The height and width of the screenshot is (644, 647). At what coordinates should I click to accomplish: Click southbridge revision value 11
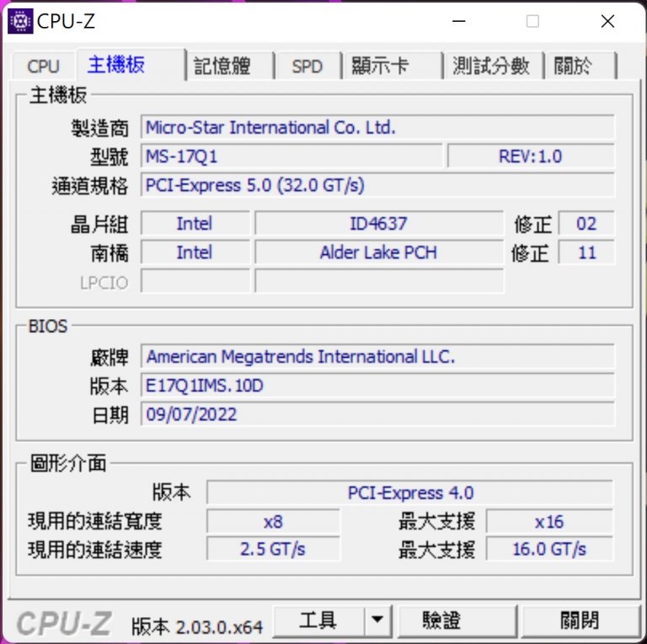tap(586, 252)
